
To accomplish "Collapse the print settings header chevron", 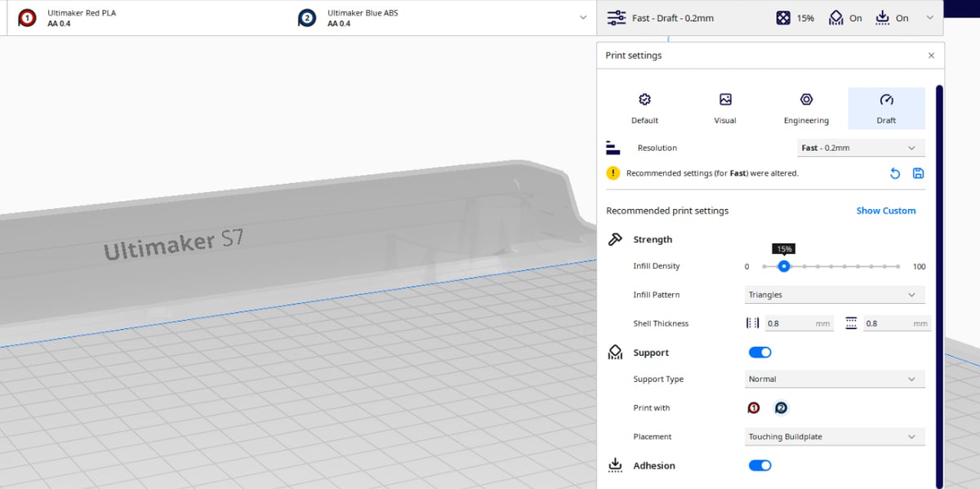I will [930, 18].
